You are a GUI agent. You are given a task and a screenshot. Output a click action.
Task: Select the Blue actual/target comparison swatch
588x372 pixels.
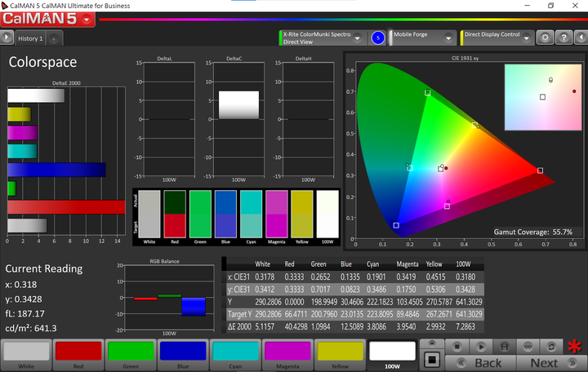pyautogui.click(x=225, y=214)
